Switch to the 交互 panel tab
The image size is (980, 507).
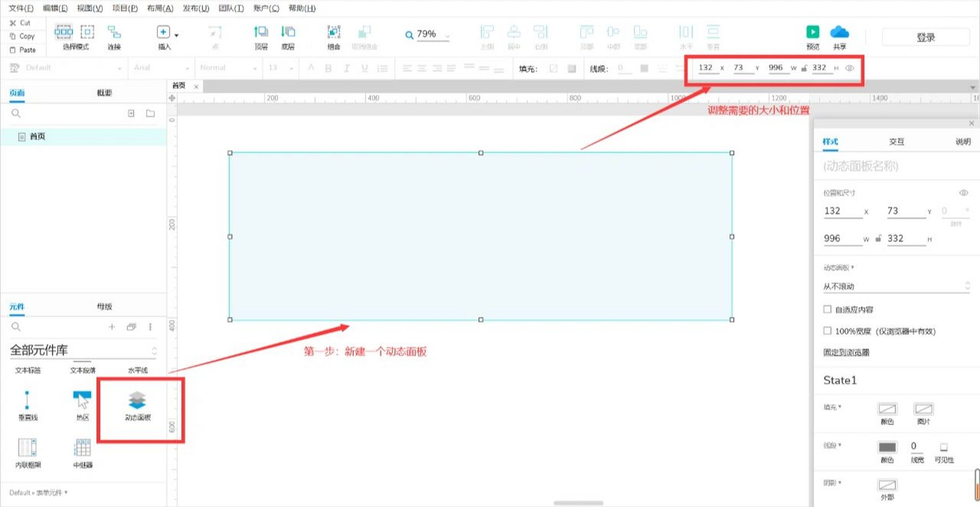click(x=896, y=141)
